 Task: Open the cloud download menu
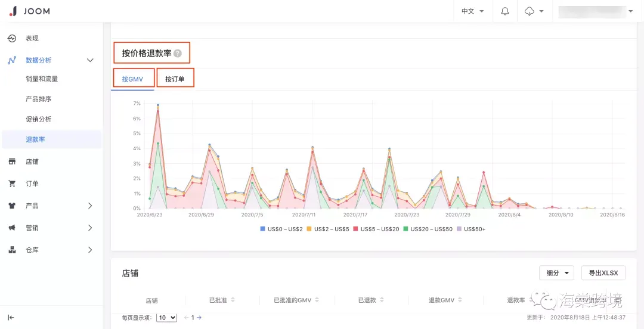(x=534, y=11)
